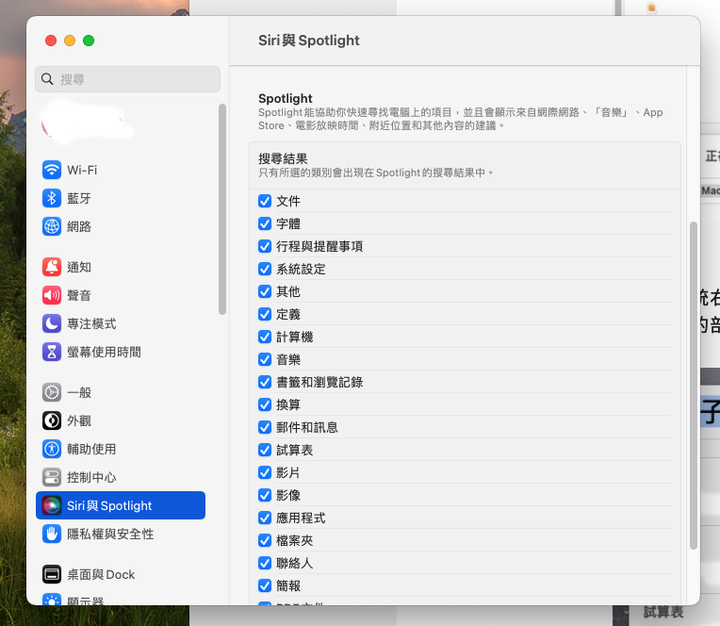Select the 輔助使用 accessibility icon
The width and height of the screenshot is (720, 626).
[x=52, y=449]
